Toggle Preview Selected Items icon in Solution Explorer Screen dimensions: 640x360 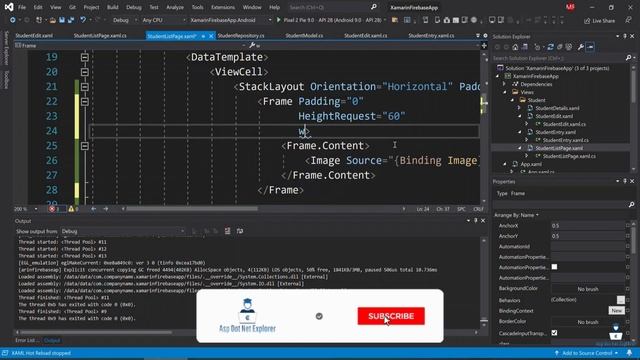pyautogui.click(x=590, y=47)
